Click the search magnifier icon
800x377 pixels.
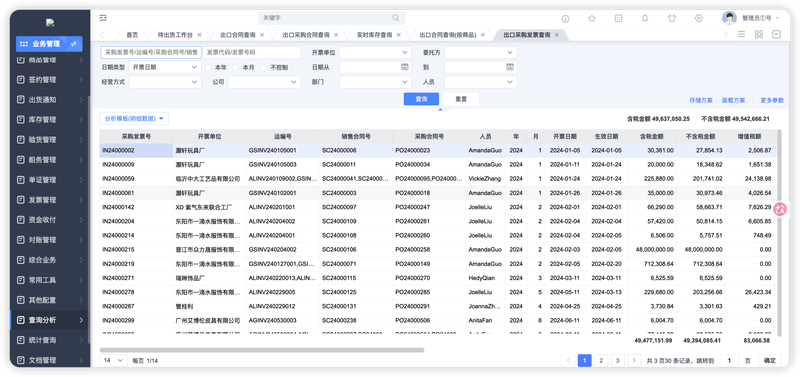click(x=395, y=18)
